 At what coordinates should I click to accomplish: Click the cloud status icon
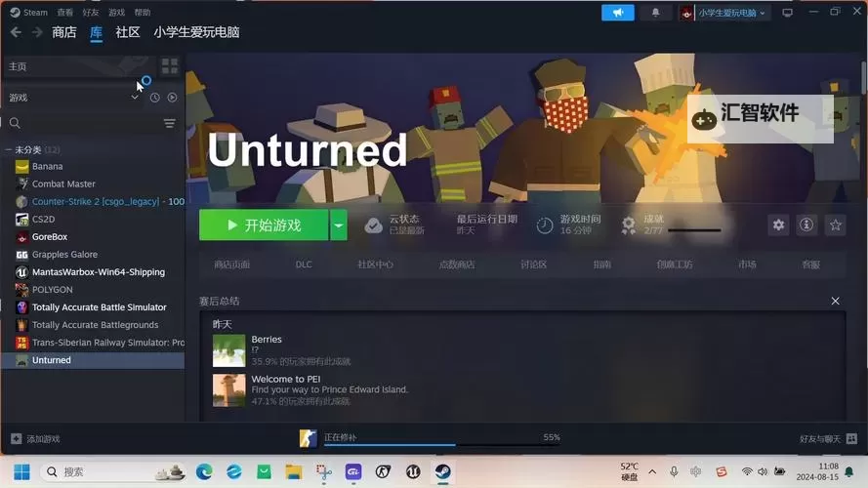click(x=374, y=224)
